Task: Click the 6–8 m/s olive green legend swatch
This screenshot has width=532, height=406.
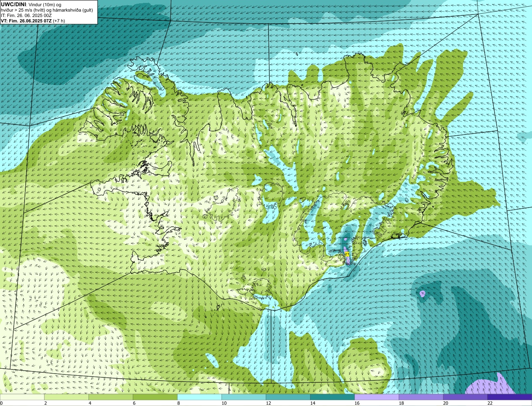Action: click(x=155, y=397)
